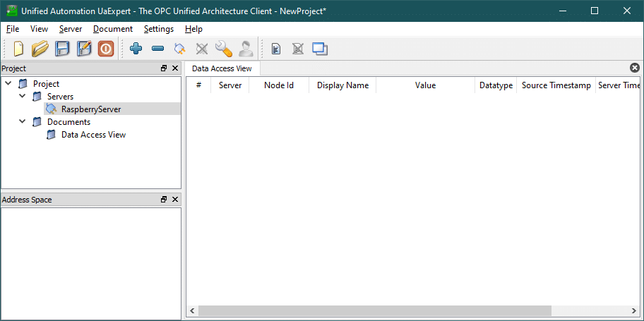Click the red shutdown icon

coord(106,49)
